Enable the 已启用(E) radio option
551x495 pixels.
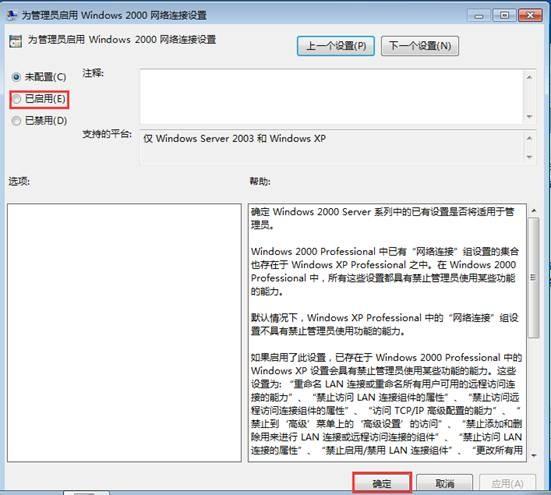click(x=17, y=99)
